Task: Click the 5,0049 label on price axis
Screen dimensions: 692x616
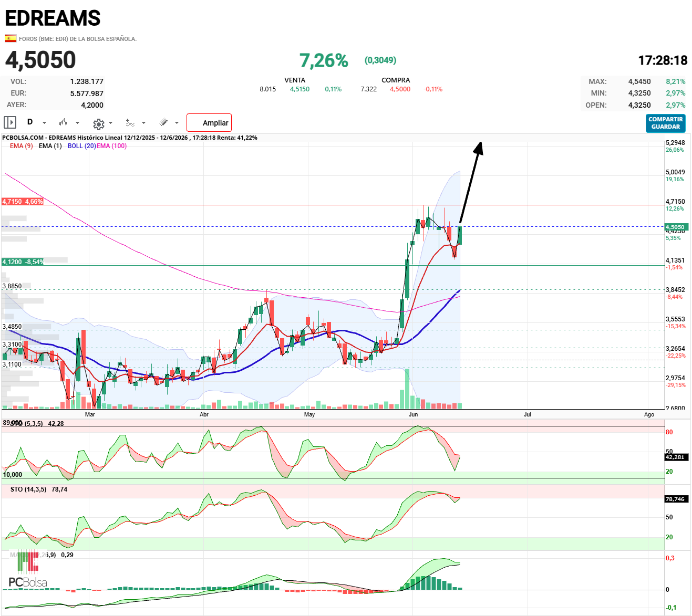Action: 675,172
